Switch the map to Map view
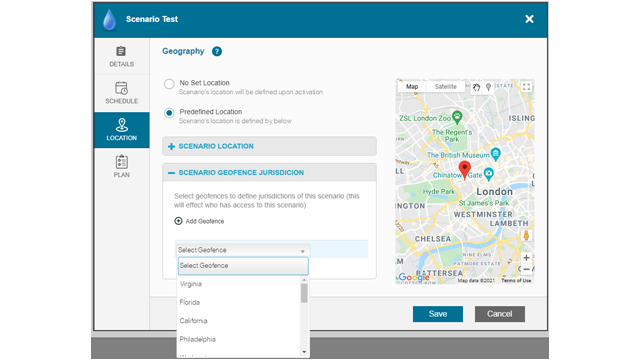 point(412,87)
